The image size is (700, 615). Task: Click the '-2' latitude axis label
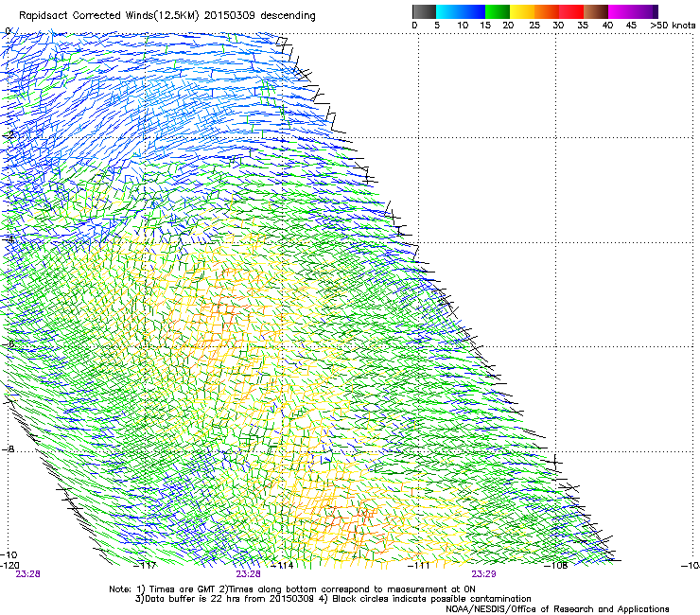8,134
